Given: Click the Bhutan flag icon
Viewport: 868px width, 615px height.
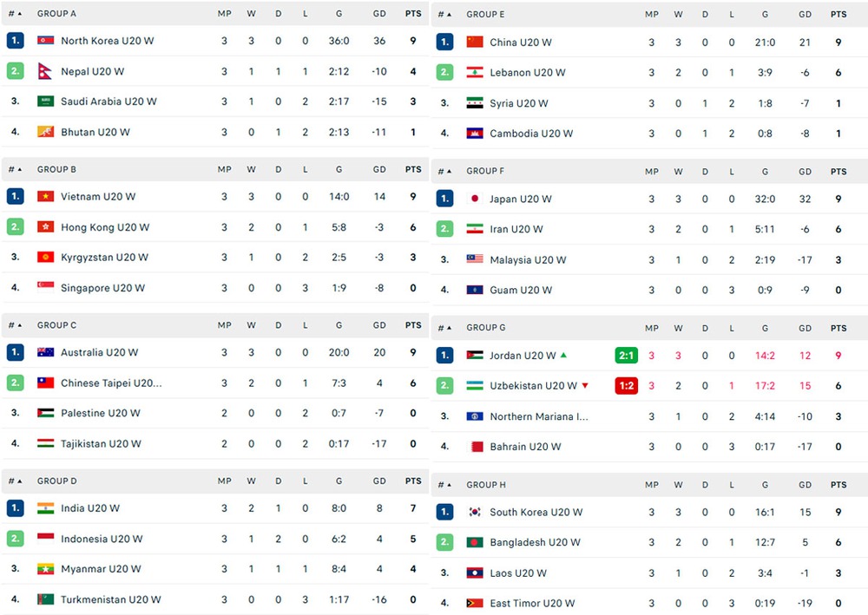Looking at the screenshot, I should [45, 132].
